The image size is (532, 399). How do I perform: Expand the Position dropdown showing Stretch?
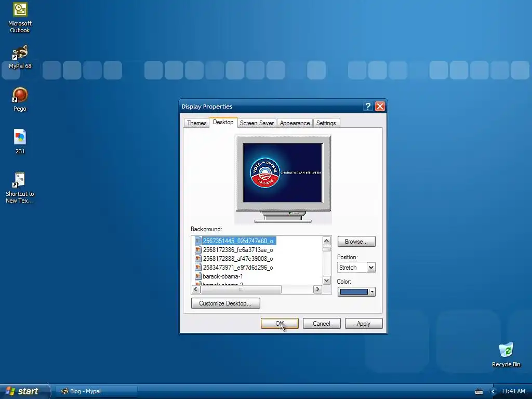click(371, 268)
